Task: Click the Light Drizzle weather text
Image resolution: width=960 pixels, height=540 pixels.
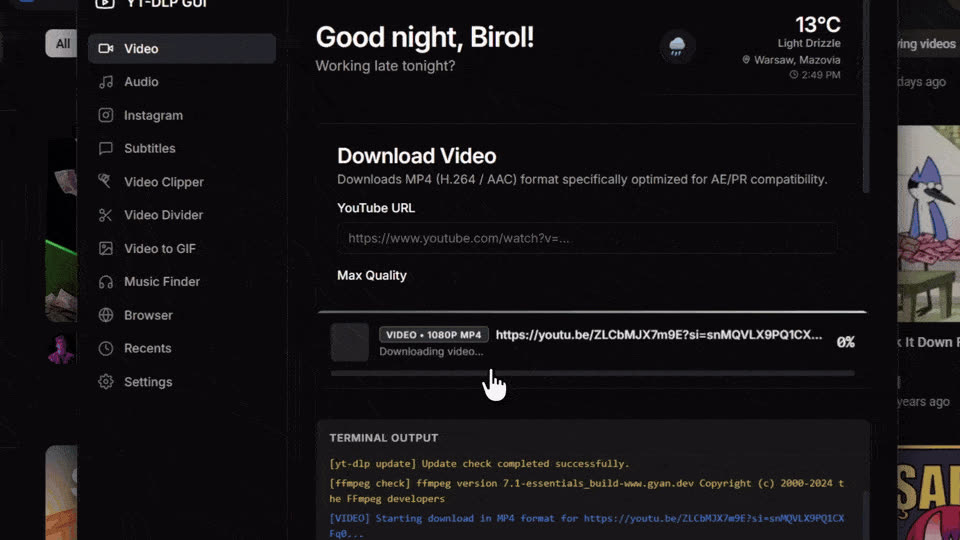Action: click(x=809, y=43)
